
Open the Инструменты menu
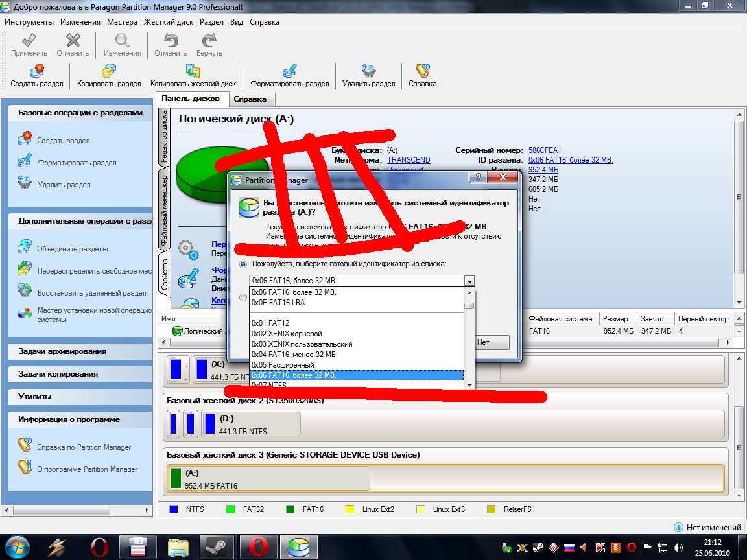click(x=29, y=22)
